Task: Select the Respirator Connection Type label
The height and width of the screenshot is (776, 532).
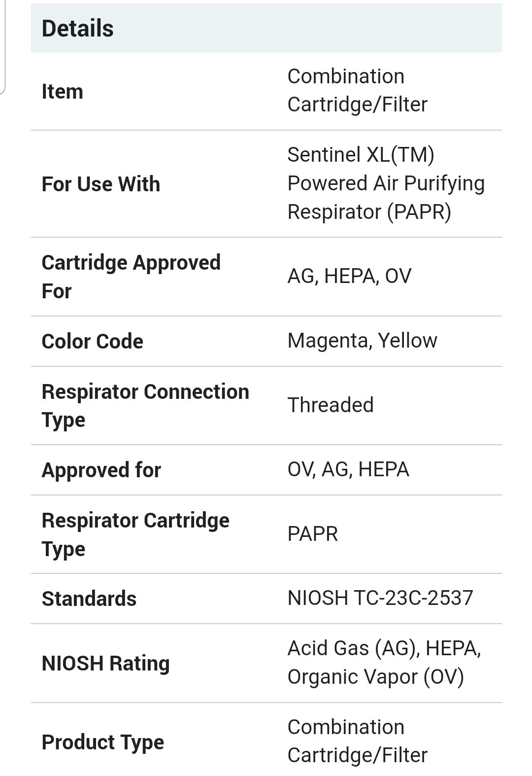Action: click(x=145, y=405)
